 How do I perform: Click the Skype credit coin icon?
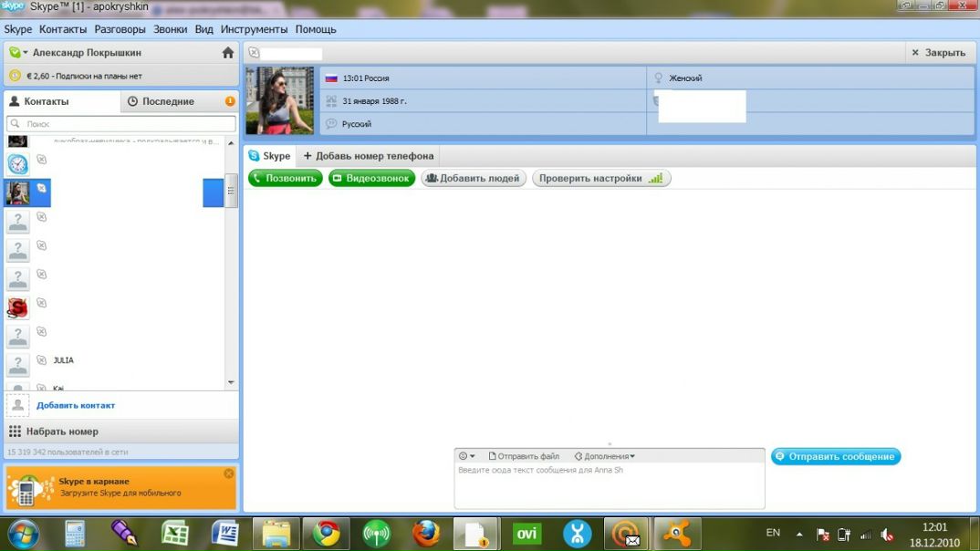coord(15,76)
